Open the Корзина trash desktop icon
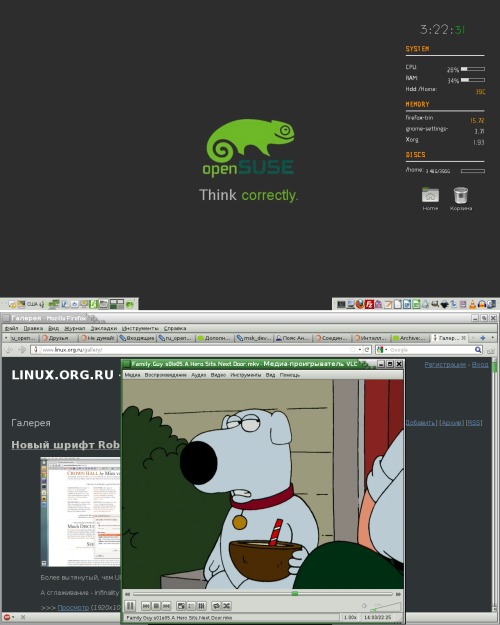The height and width of the screenshot is (625, 500). (461, 199)
